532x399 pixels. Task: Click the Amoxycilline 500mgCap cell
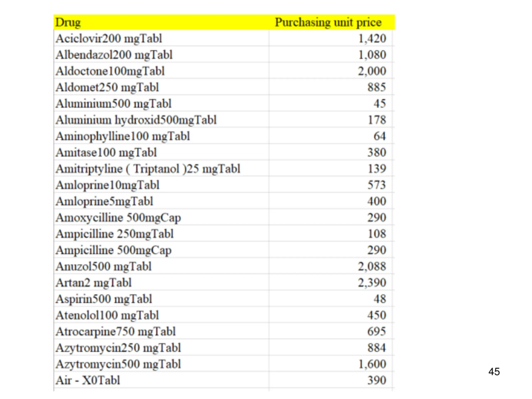point(161,217)
